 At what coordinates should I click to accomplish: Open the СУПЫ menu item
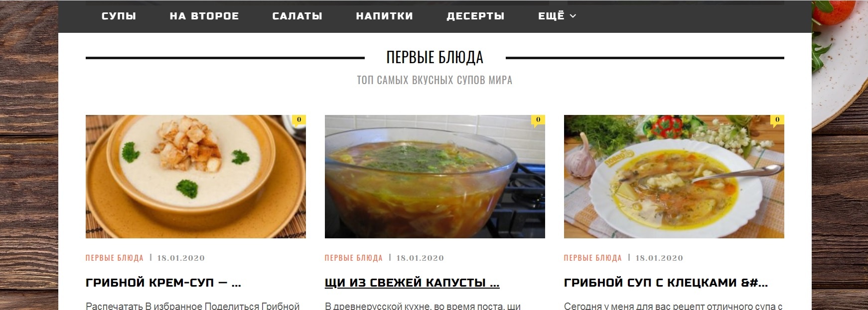pyautogui.click(x=119, y=16)
